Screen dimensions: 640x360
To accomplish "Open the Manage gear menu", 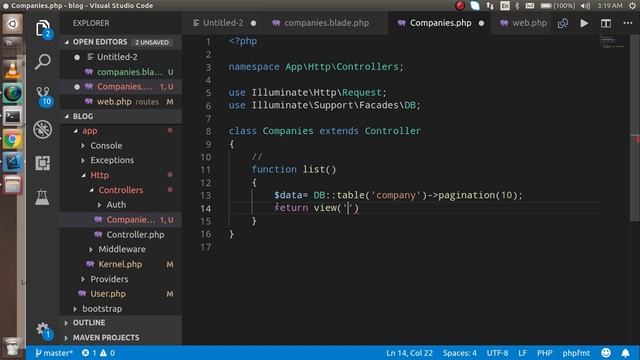I will [x=42, y=330].
